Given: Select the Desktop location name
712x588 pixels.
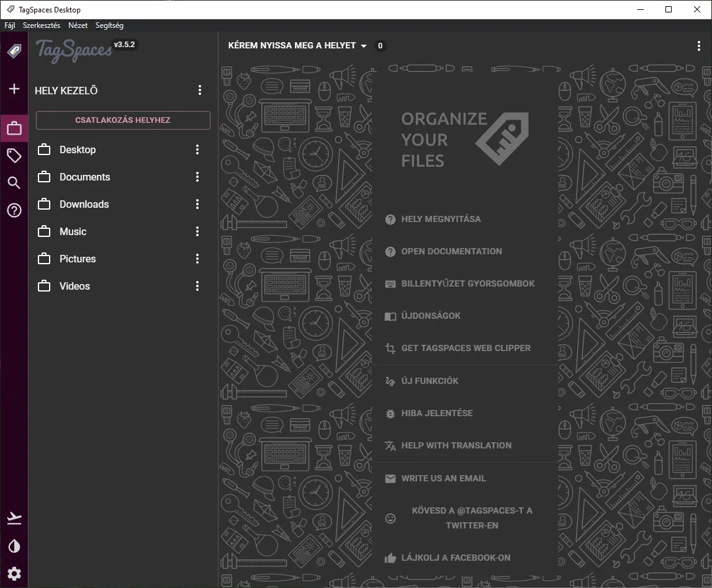Looking at the screenshot, I should click(x=78, y=149).
